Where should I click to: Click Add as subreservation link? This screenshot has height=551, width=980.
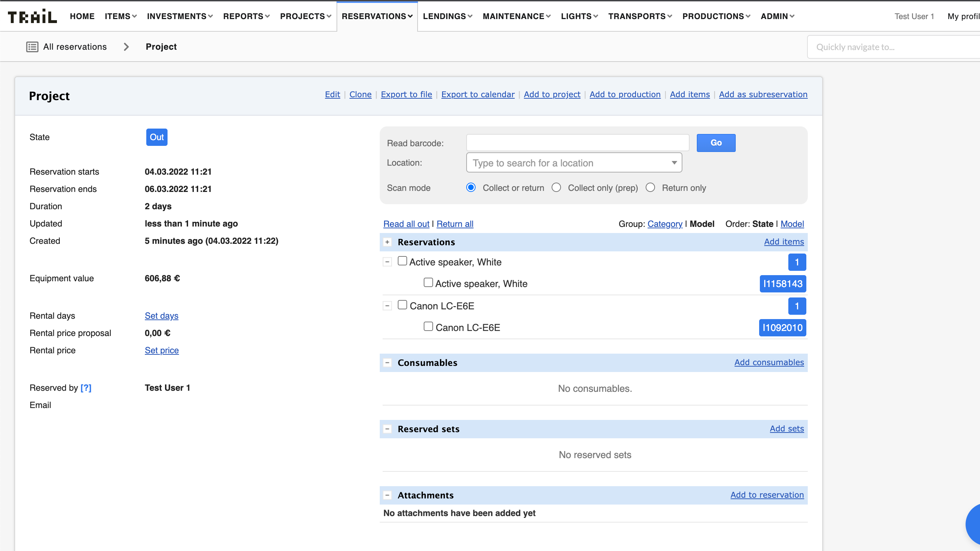pyautogui.click(x=763, y=94)
